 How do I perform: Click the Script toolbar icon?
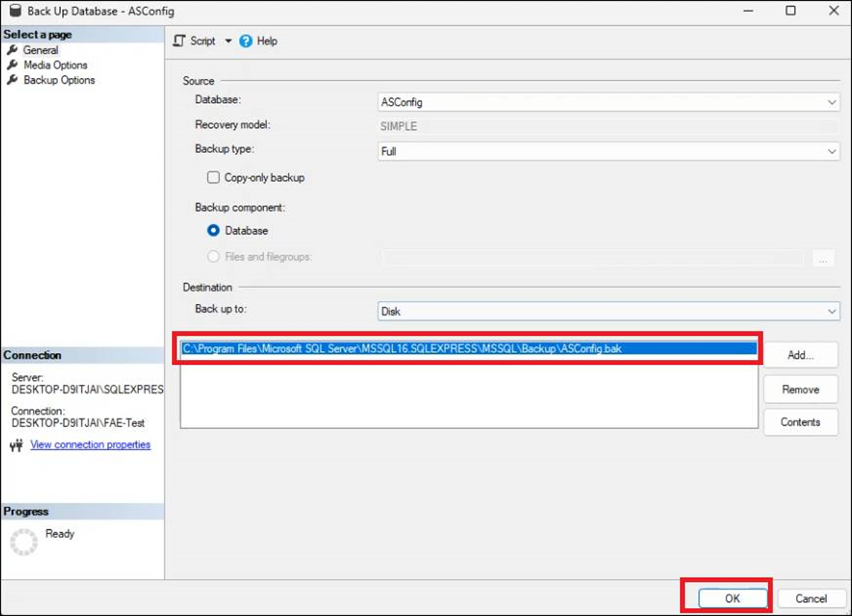tap(179, 41)
